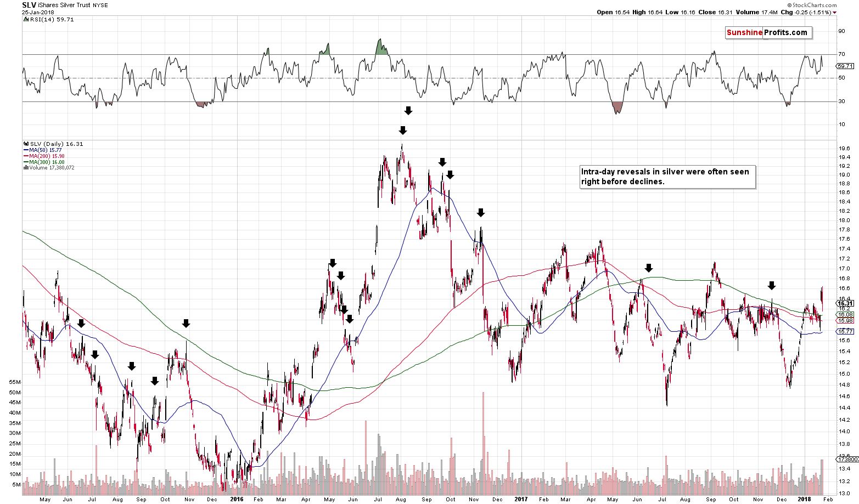
Task: Click the volume value tag above the 13.4 axis label
Action: tap(847, 459)
